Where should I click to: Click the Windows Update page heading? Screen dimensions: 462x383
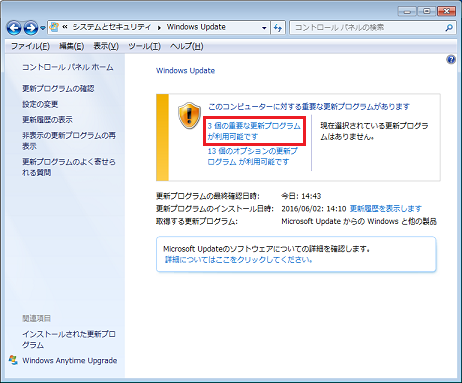click(x=186, y=71)
